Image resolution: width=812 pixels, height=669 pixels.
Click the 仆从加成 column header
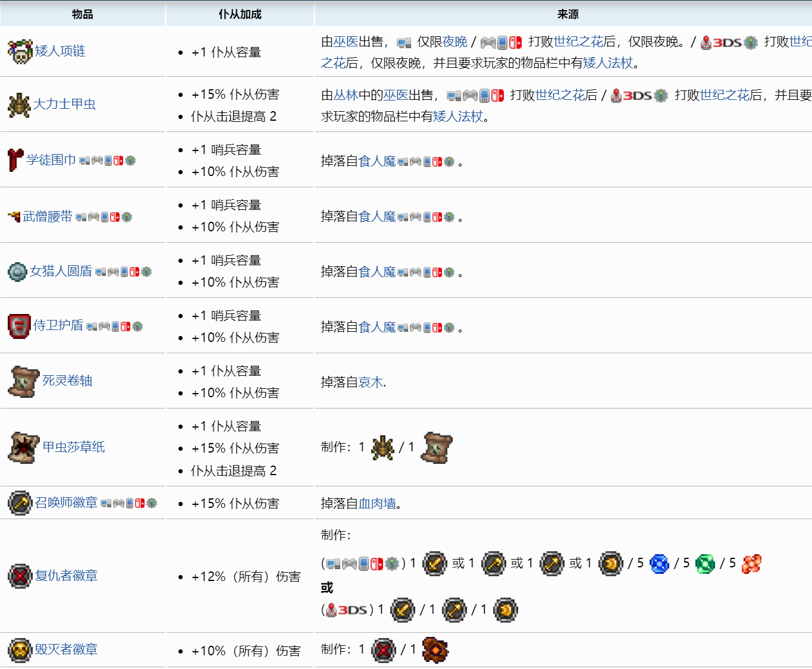coord(240,14)
